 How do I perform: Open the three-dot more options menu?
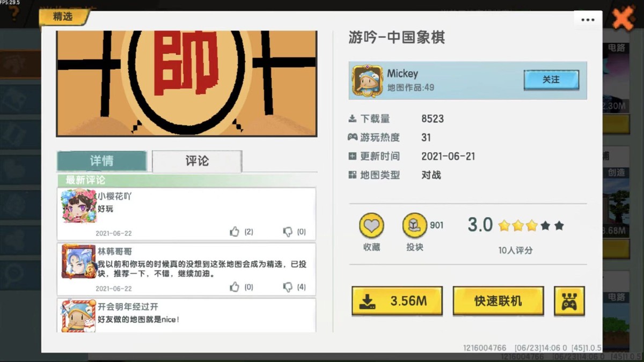588,20
